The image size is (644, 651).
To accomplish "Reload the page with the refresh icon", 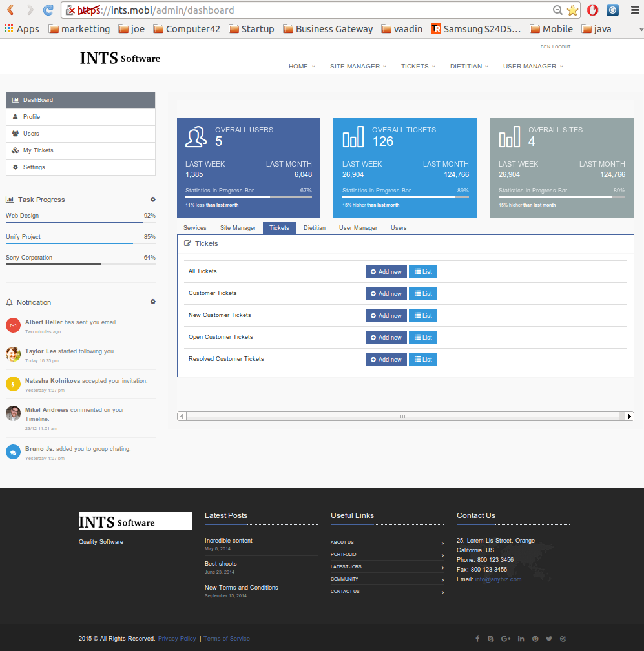I will [x=48, y=10].
